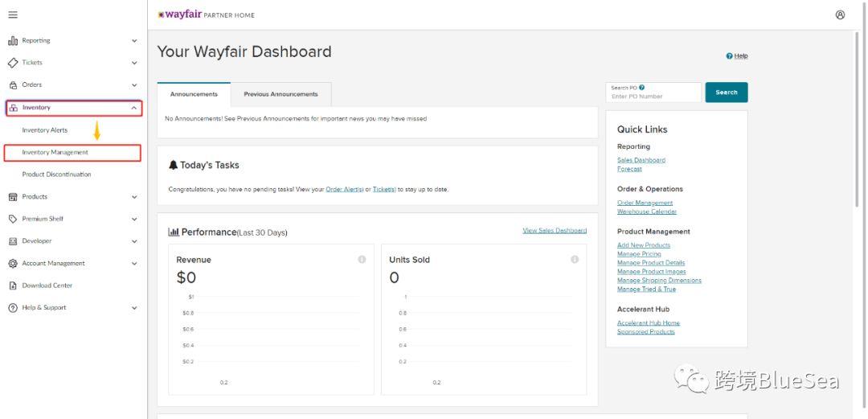Image resolution: width=868 pixels, height=419 pixels.
Task: Click the Wayfair Partner Home logo
Action: tap(206, 15)
